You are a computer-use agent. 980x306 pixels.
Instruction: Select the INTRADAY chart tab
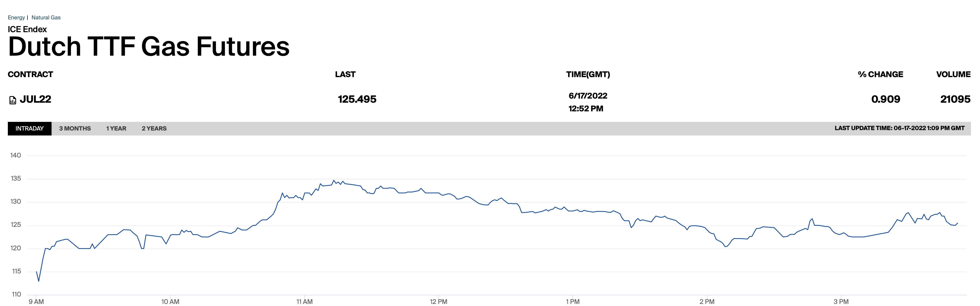pos(29,129)
